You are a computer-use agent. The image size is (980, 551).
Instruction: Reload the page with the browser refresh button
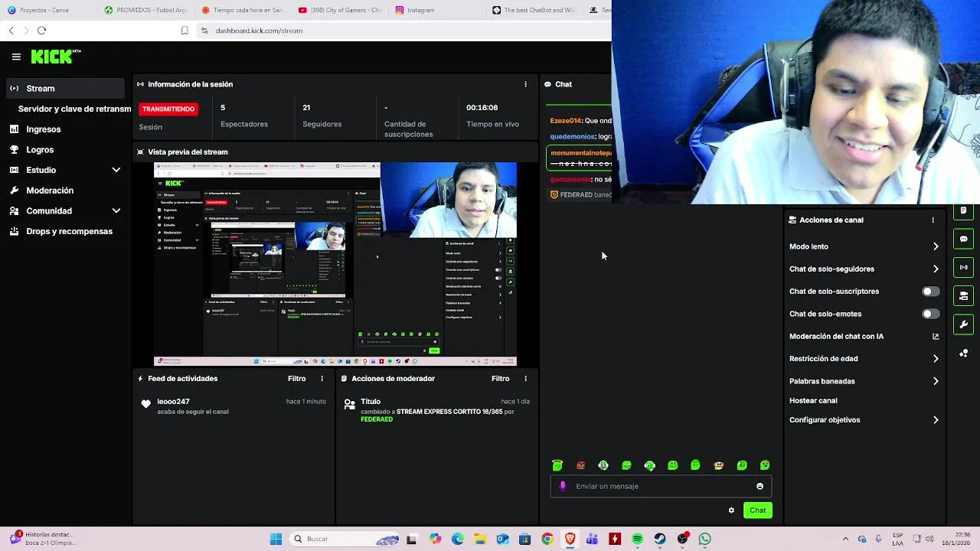click(x=41, y=31)
